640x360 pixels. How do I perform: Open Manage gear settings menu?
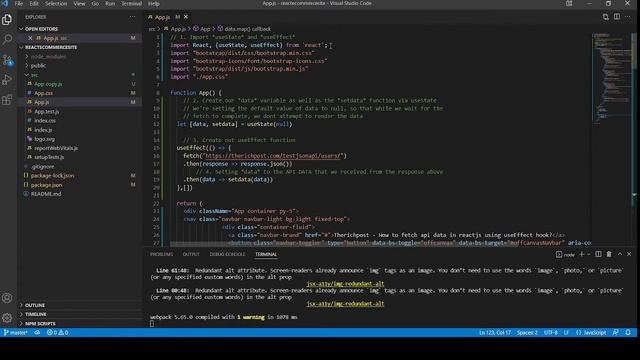pyautogui.click(x=7, y=318)
